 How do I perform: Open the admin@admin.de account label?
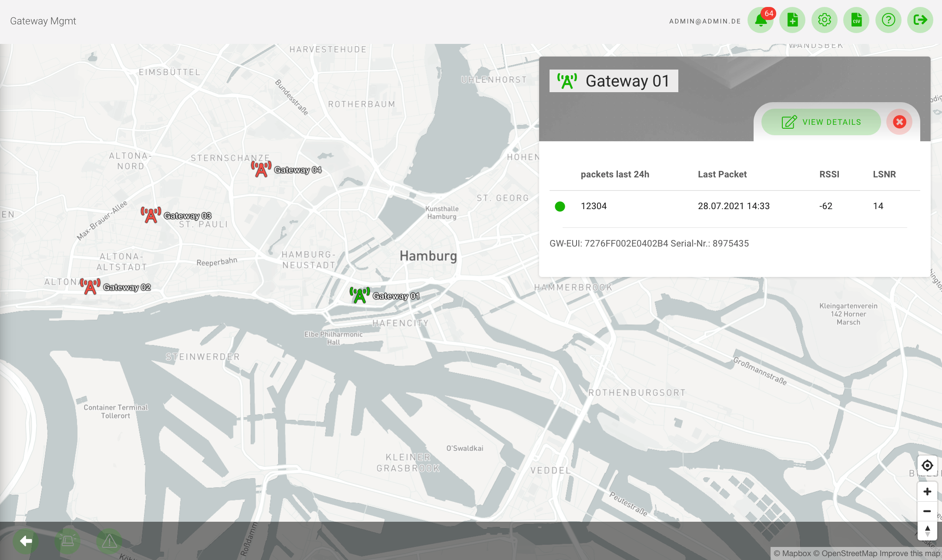(x=705, y=20)
